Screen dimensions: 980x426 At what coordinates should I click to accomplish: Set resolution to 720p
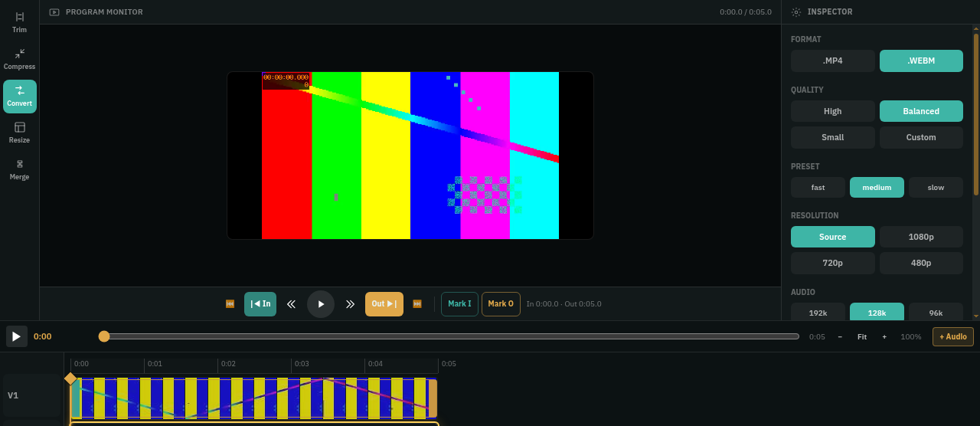tap(833, 263)
